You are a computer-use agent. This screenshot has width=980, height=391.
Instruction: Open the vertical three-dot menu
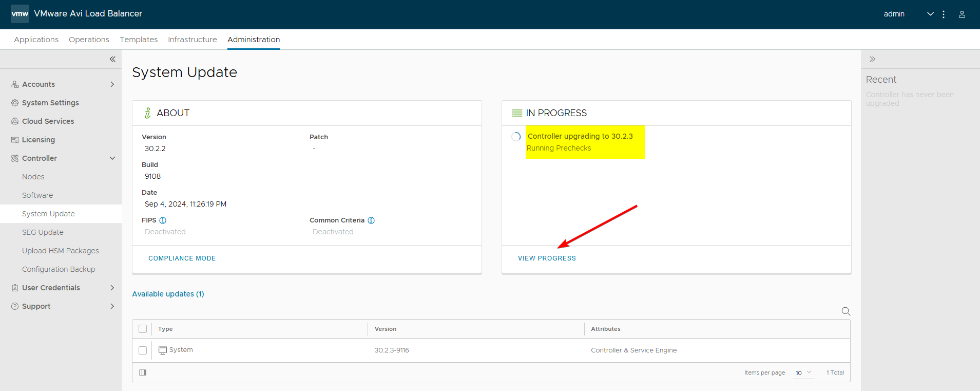[x=944, y=14]
